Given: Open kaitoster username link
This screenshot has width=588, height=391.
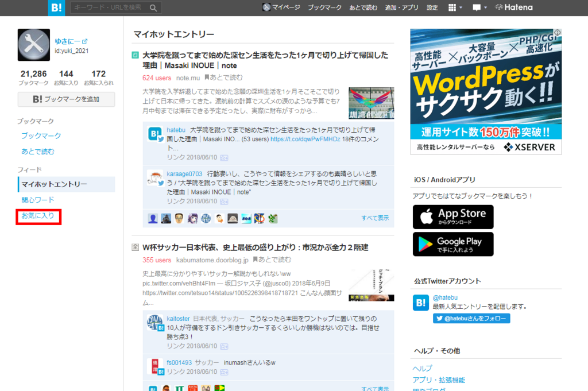Looking at the screenshot, I should (178, 319).
